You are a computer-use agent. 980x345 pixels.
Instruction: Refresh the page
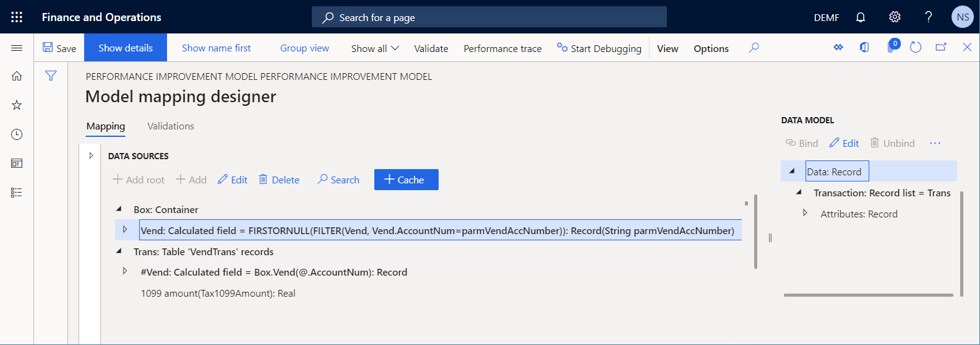coord(916,48)
